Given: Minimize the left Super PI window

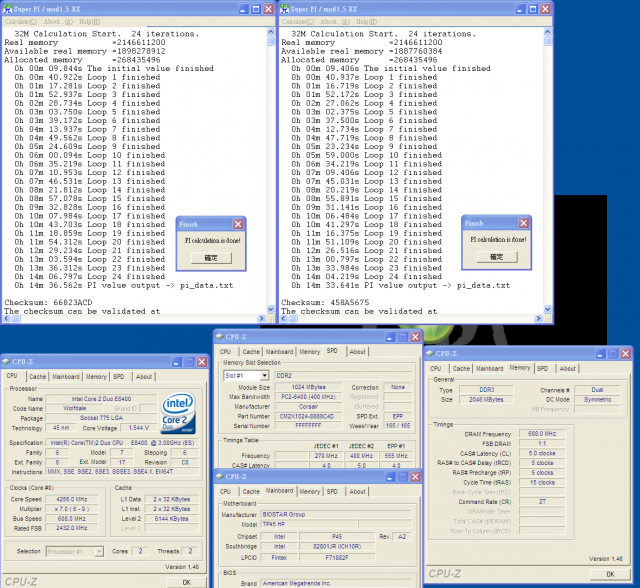Looking at the screenshot, I should pyautogui.click(x=243, y=9).
